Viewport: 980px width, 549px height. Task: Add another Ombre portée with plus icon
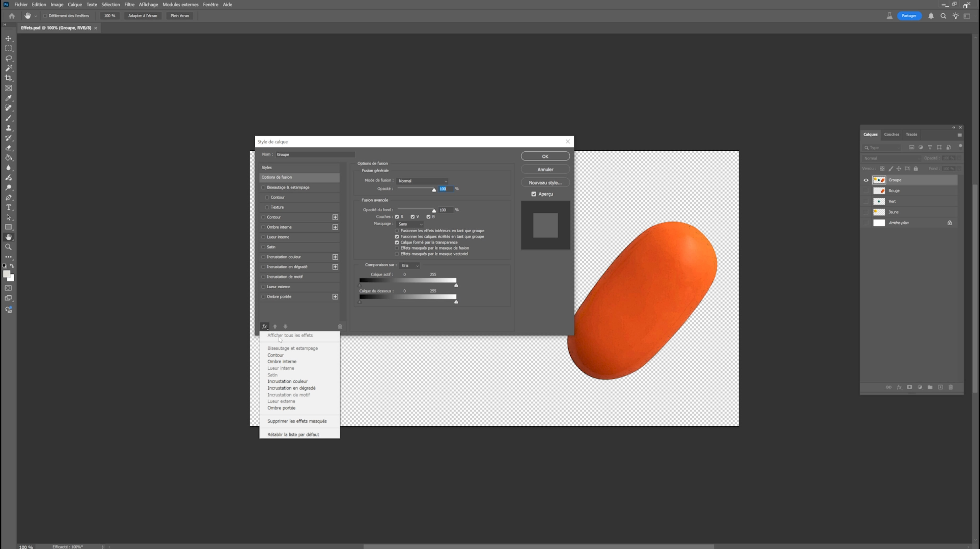pyautogui.click(x=335, y=297)
